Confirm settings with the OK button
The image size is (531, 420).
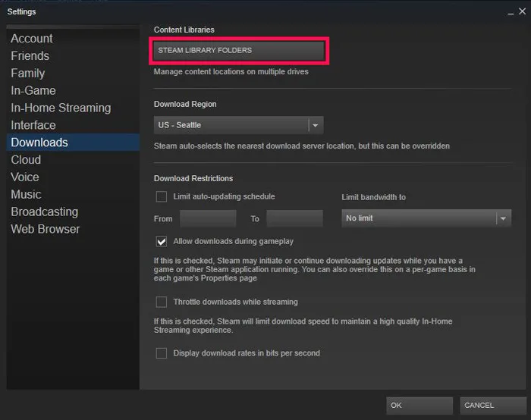pos(419,406)
